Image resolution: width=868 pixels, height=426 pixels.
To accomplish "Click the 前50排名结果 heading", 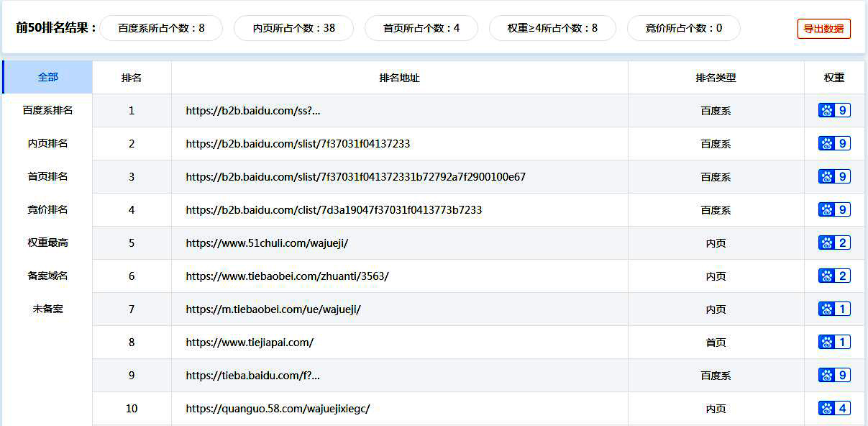I will pos(56,28).
